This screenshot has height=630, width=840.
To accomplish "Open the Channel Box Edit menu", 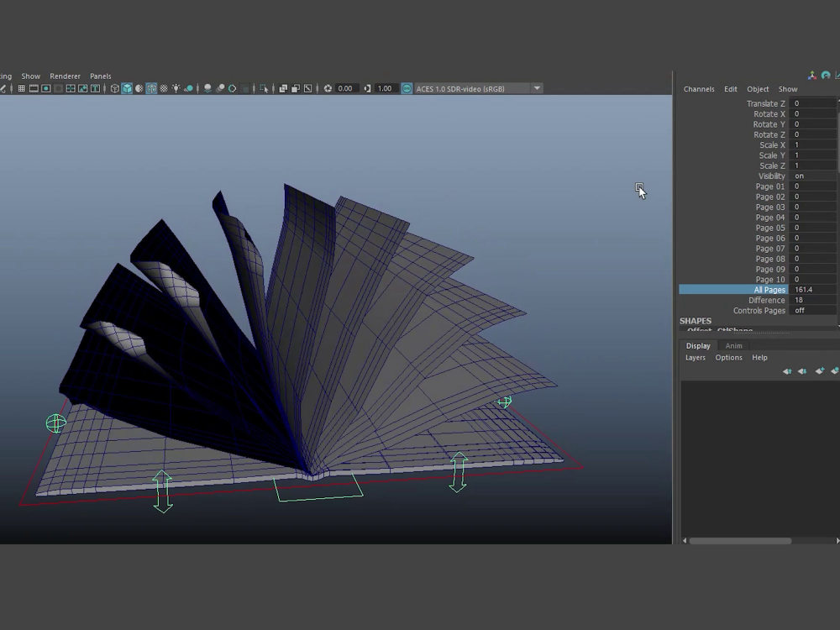I will [x=731, y=89].
